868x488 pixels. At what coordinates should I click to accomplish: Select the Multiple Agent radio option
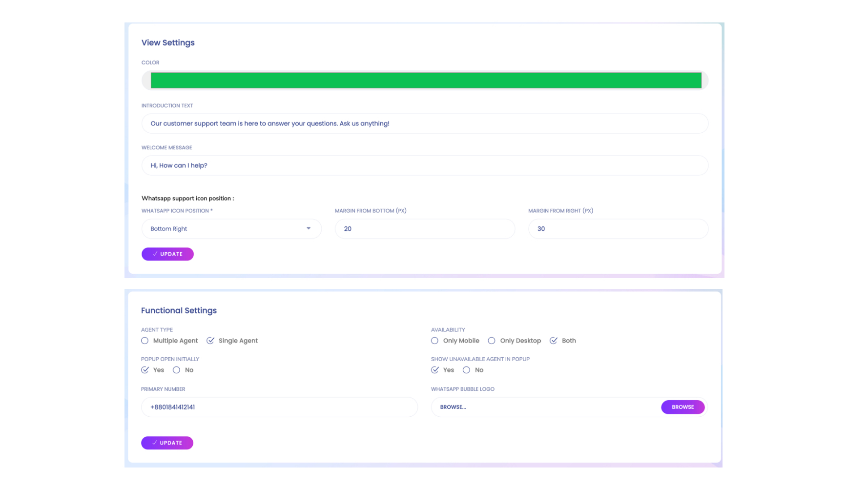tap(145, 341)
